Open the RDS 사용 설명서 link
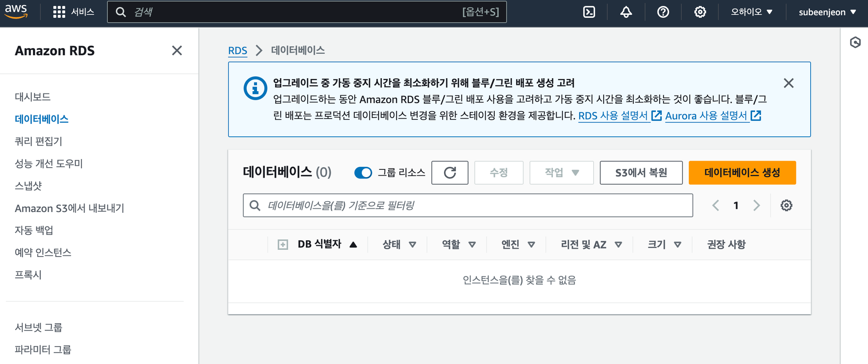The height and width of the screenshot is (364, 868). 620,116
